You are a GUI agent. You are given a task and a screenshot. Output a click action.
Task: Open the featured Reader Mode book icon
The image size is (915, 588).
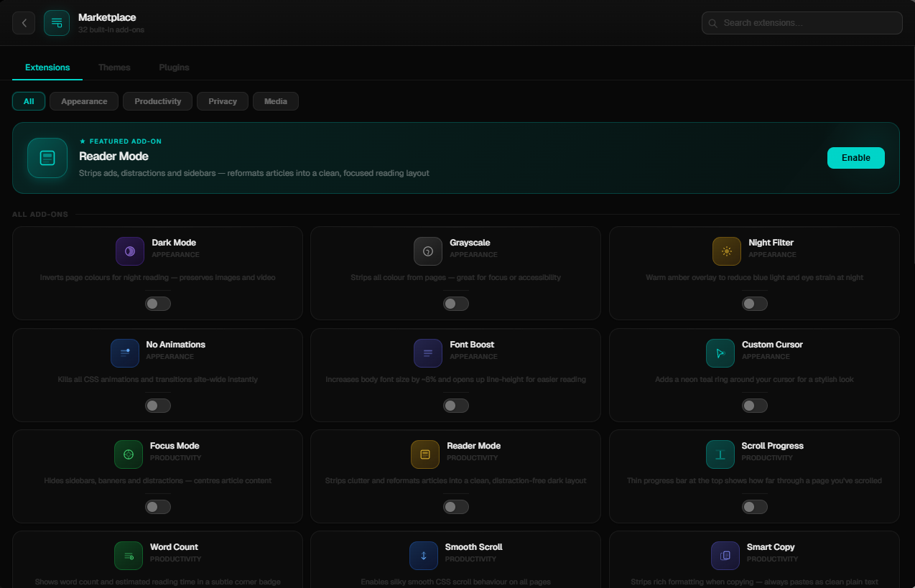[47, 158]
